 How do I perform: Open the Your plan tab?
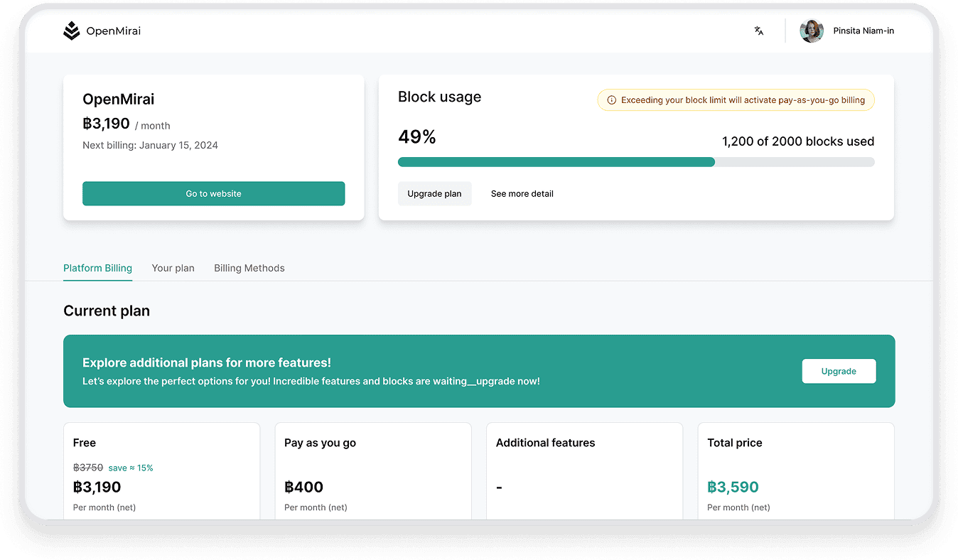(173, 268)
